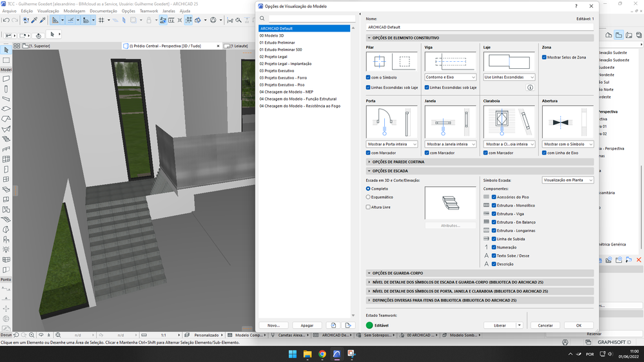
Task: Select the Esquemático radio button
Action: [368, 197]
